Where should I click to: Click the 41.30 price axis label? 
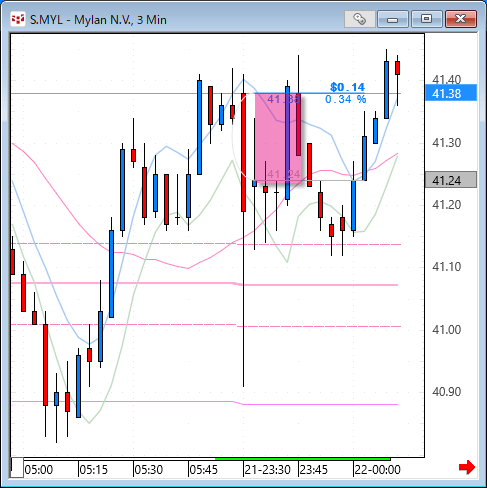446,143
